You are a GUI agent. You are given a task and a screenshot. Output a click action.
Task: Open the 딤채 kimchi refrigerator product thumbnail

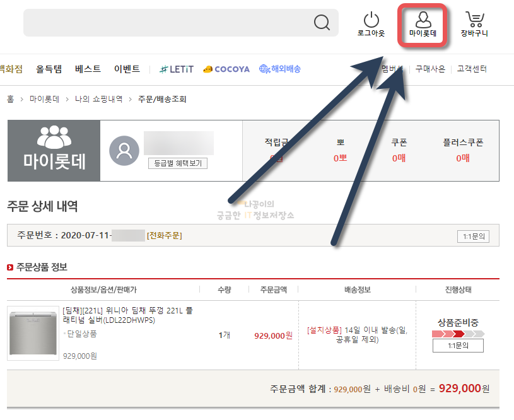tap(33, 334)
